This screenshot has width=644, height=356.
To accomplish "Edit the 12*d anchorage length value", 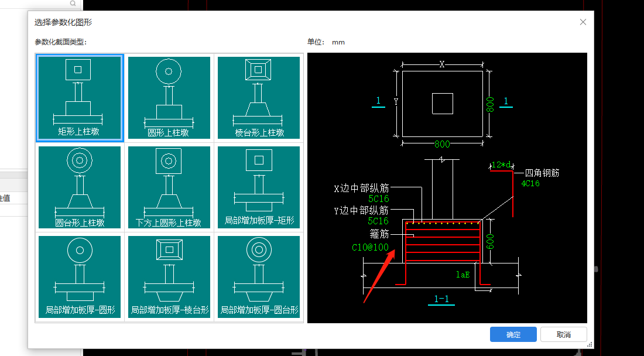I will [x=501, y=165].
